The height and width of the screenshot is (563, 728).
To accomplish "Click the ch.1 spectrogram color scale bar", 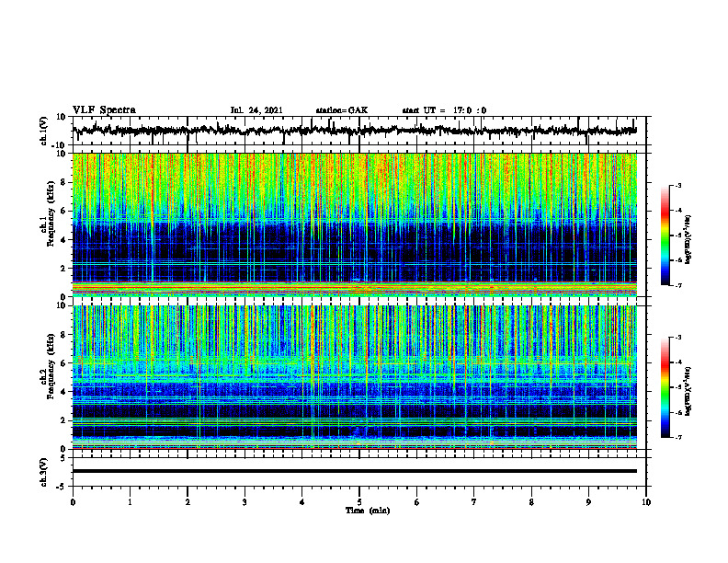I will 665,236.
